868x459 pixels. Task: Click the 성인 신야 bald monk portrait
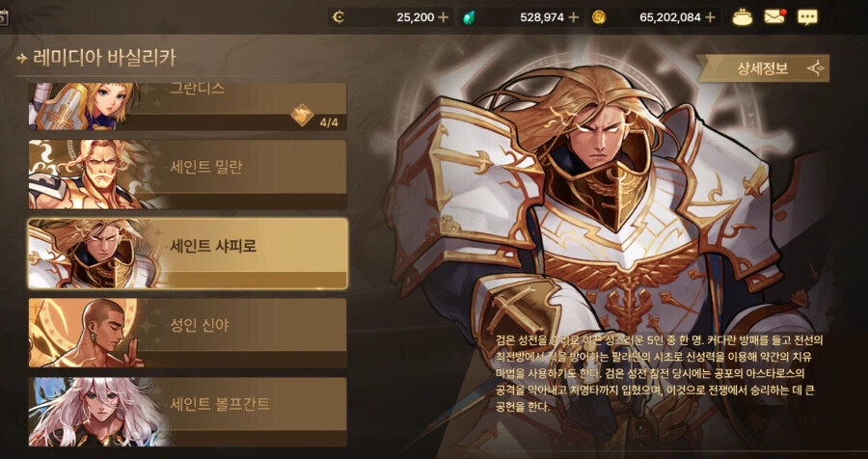(x=89, y=333)
